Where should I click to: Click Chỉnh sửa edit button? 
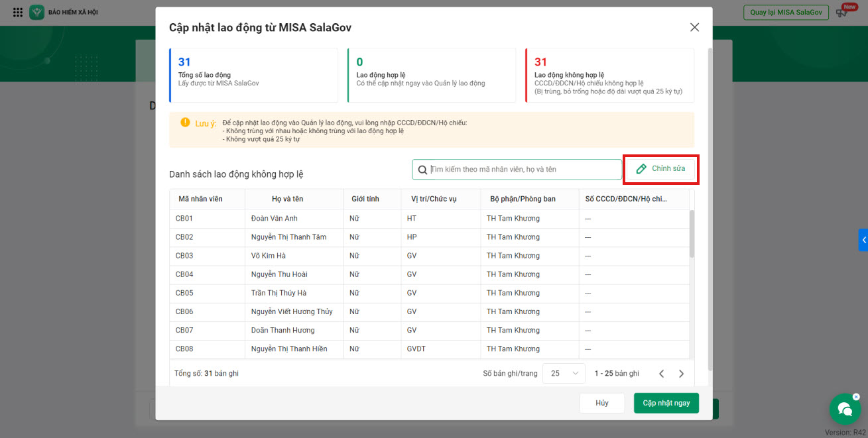660,169
